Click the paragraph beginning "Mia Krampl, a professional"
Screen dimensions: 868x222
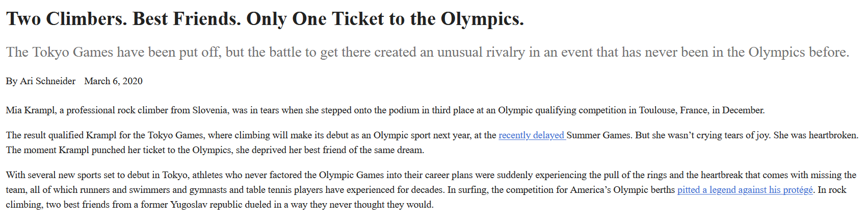coord(385,110)
